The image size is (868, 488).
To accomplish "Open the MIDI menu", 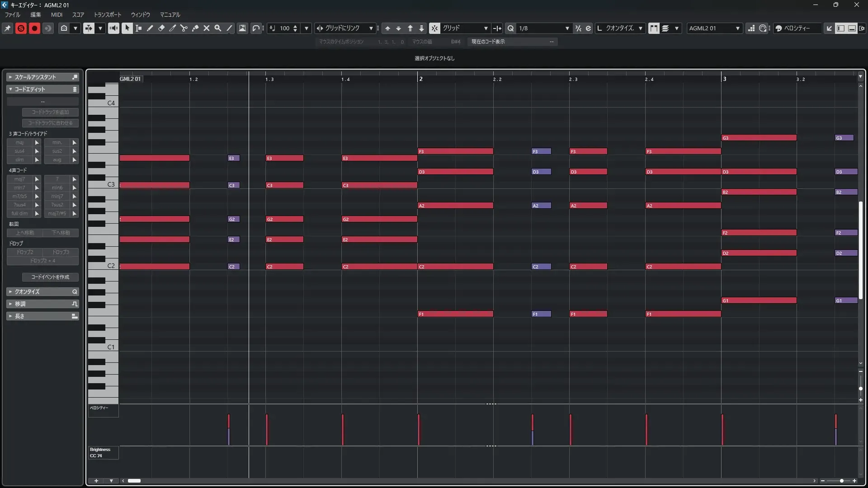I will coord(57,14).
